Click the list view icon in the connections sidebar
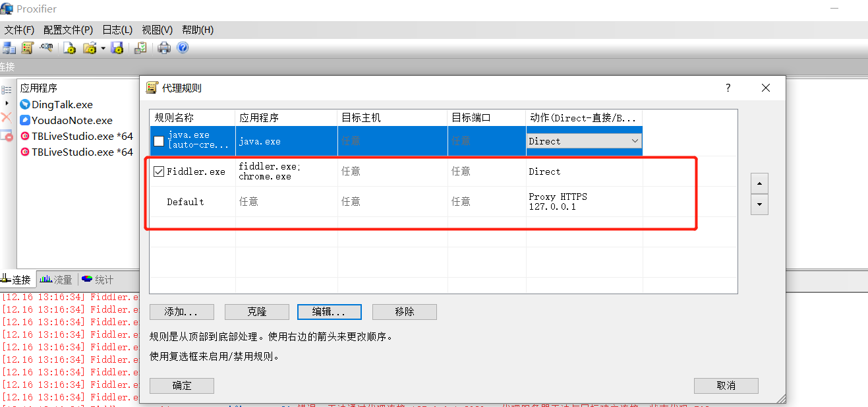 point(7,90)
